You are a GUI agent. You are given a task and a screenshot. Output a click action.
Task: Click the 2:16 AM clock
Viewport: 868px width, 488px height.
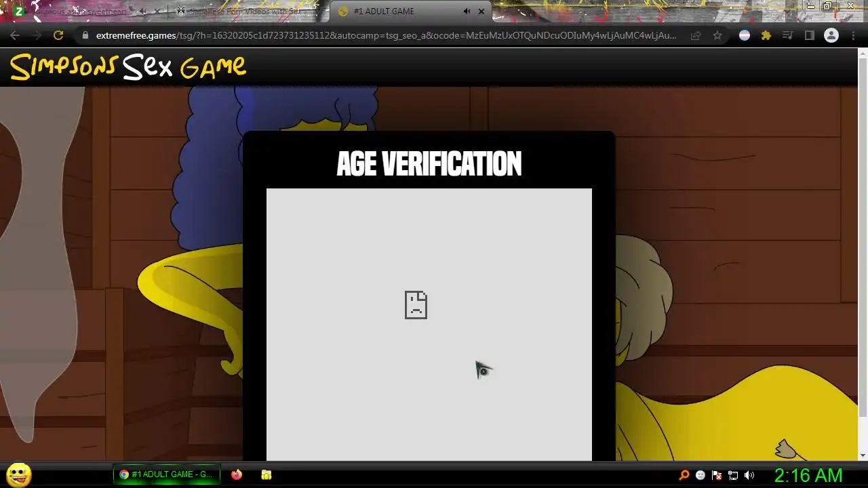(808, 475)
